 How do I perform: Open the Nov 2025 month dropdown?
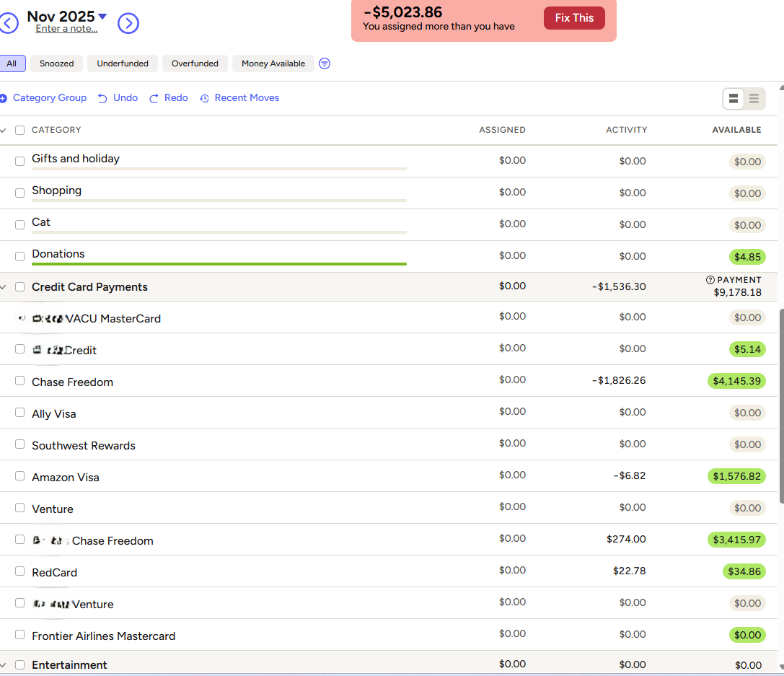click(102, 16)
